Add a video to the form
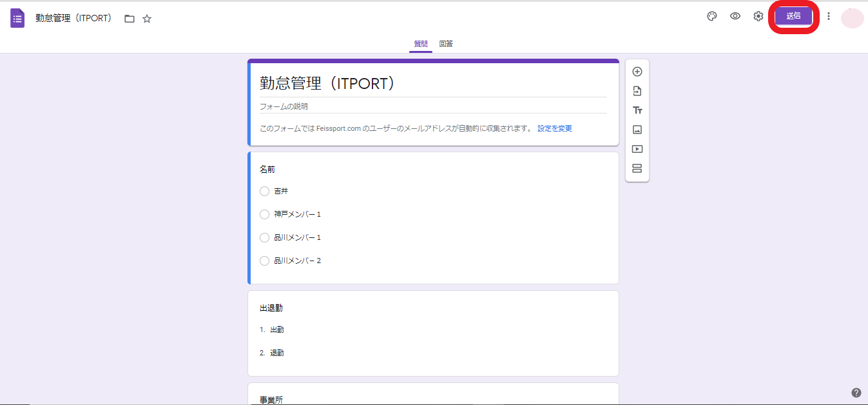868x405 pixels. [x=637, y=149]
